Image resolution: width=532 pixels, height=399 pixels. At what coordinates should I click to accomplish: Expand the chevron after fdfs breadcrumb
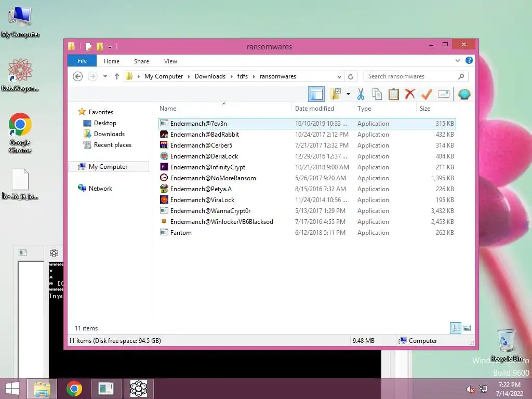254,76
